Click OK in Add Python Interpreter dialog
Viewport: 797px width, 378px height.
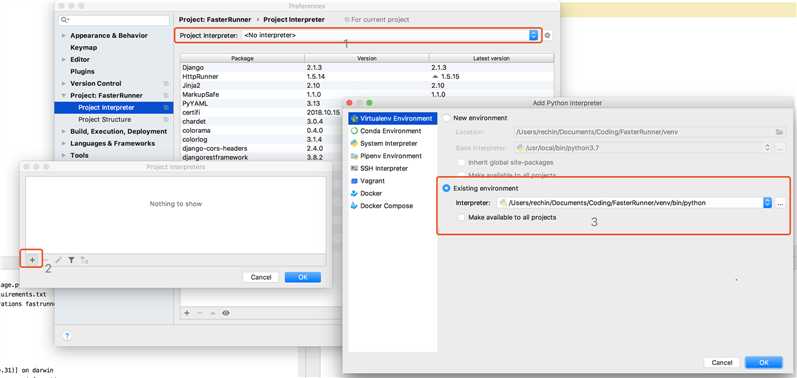tap(763, 363)
